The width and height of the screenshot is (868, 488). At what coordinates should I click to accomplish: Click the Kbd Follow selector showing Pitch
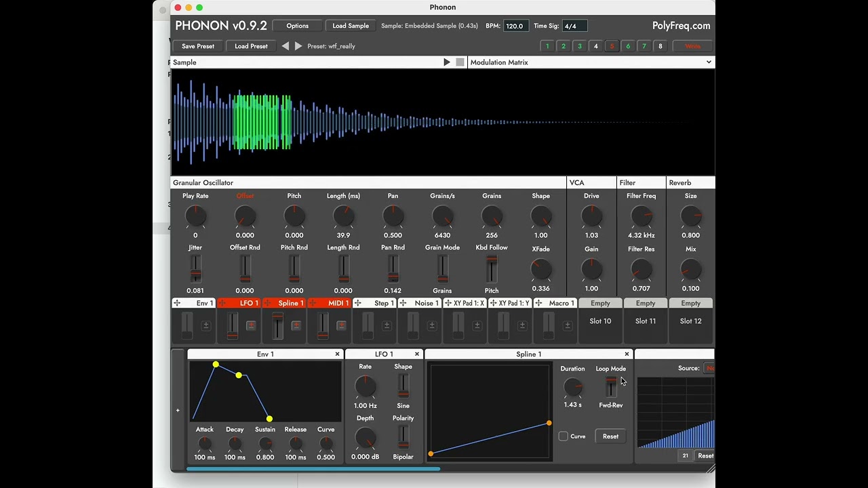[x=492, y=270]
